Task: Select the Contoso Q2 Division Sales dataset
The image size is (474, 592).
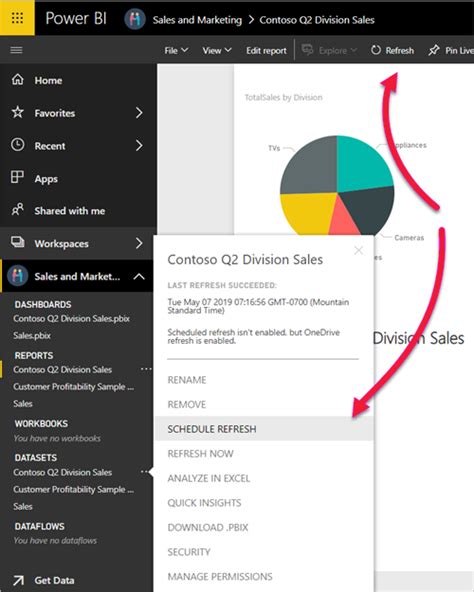Action: pos(63,472)
